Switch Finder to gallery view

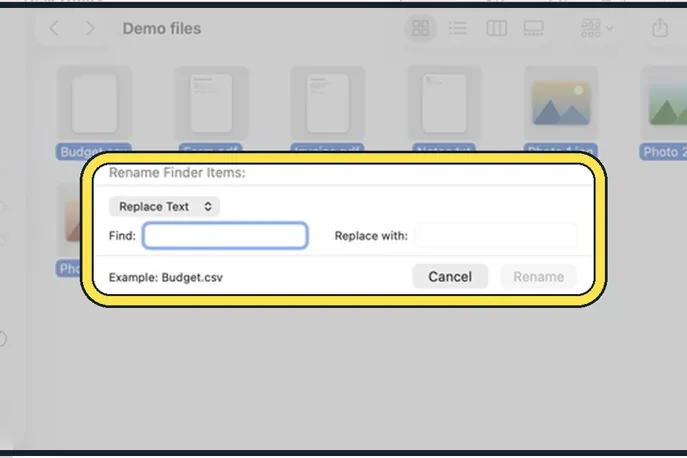pyautogui.click(x=534, y=28)
